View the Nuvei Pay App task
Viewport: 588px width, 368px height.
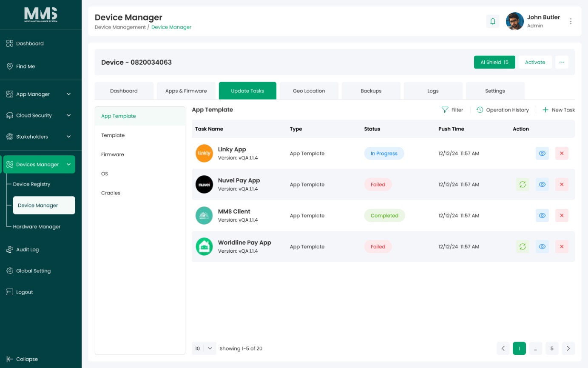(x=542, y=185)
